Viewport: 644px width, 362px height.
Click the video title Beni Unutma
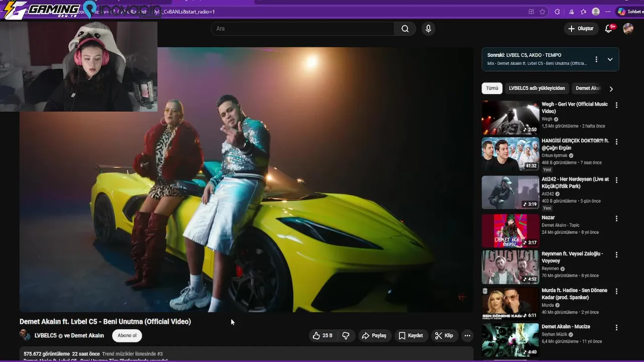pyautogui.click(x=105, y=321)
